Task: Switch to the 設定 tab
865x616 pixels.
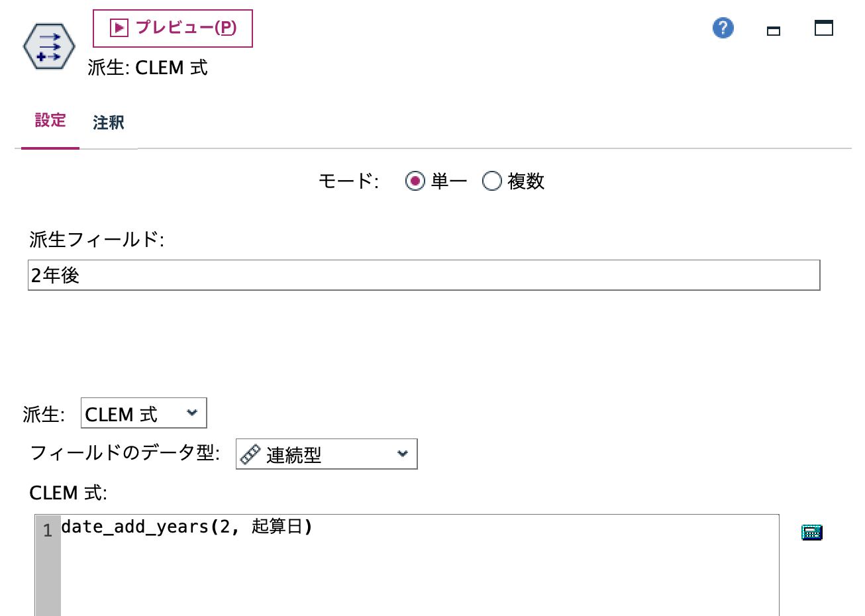Action: 50,121
